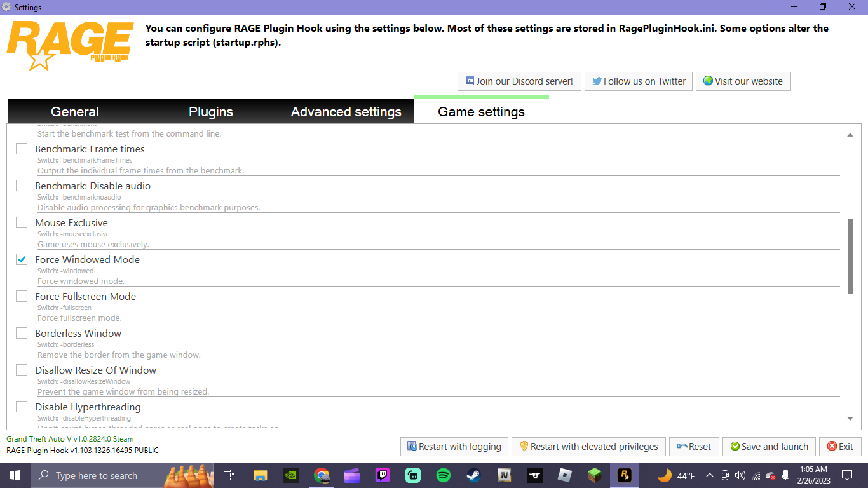Enable Benchmark: Frame times checkbox
868x488 pixels.
22,149
